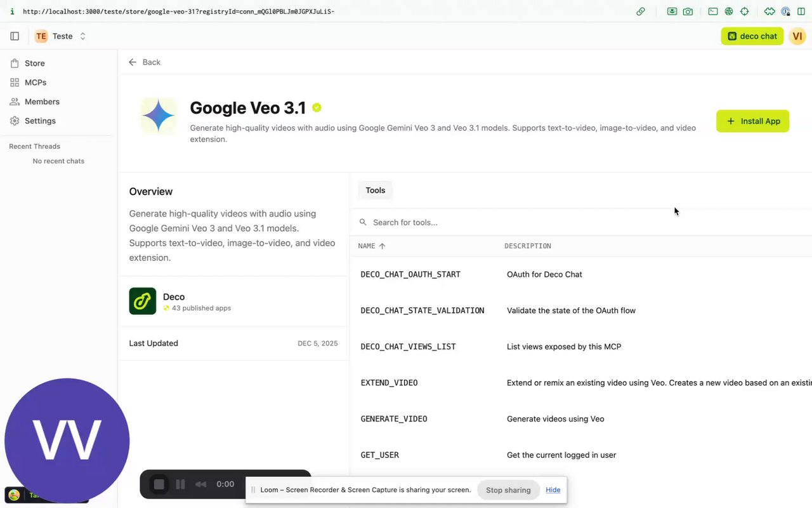
Task: Click the VV Loom camera bubble
Action: 67,441
